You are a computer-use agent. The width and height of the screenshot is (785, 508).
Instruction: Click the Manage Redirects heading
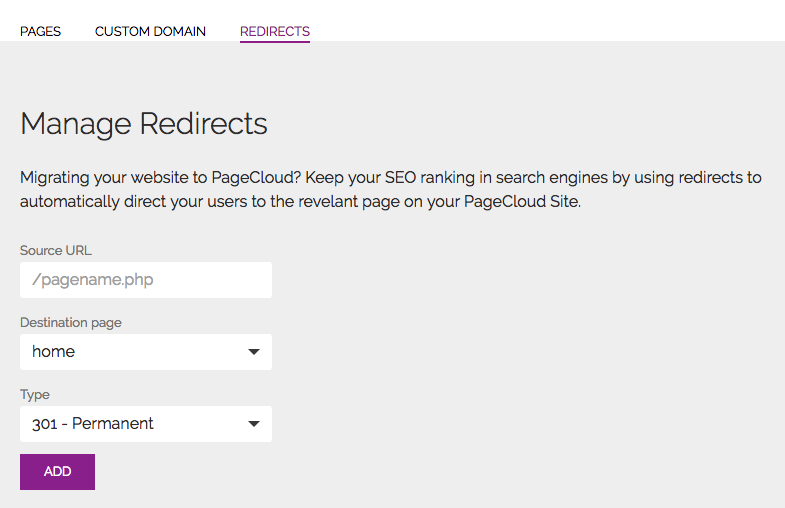coord(144,124)
